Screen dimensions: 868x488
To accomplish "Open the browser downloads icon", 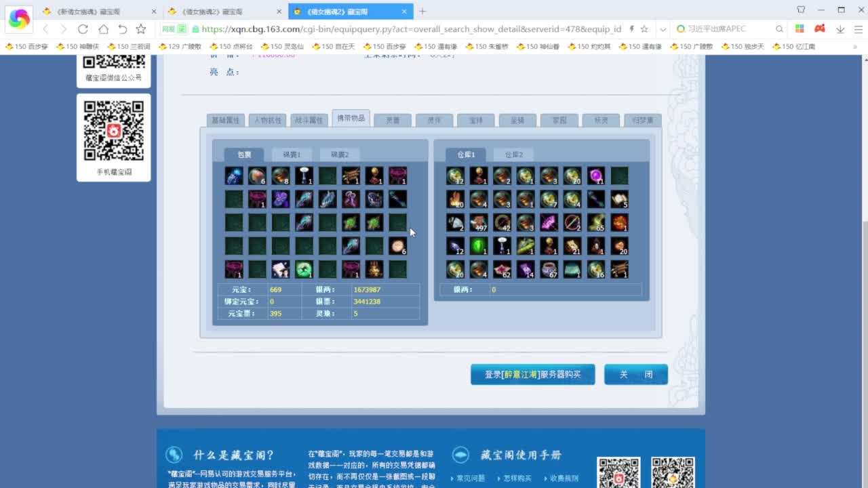I will point(840,29).
